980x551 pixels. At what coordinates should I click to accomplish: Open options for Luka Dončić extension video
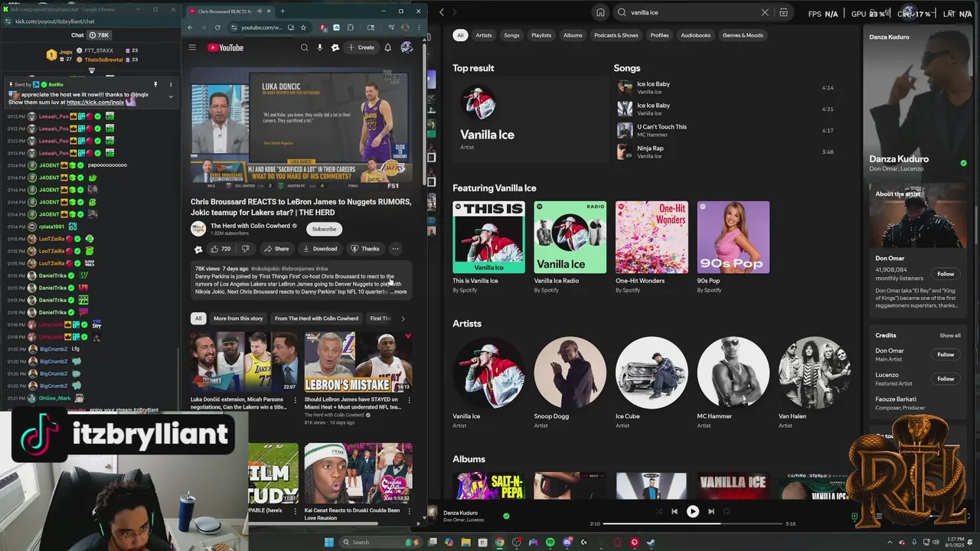click(x=296, y=400)
